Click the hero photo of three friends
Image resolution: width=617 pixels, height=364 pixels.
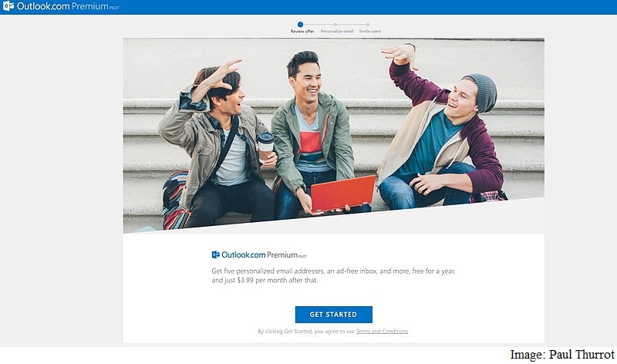[334, 136]
